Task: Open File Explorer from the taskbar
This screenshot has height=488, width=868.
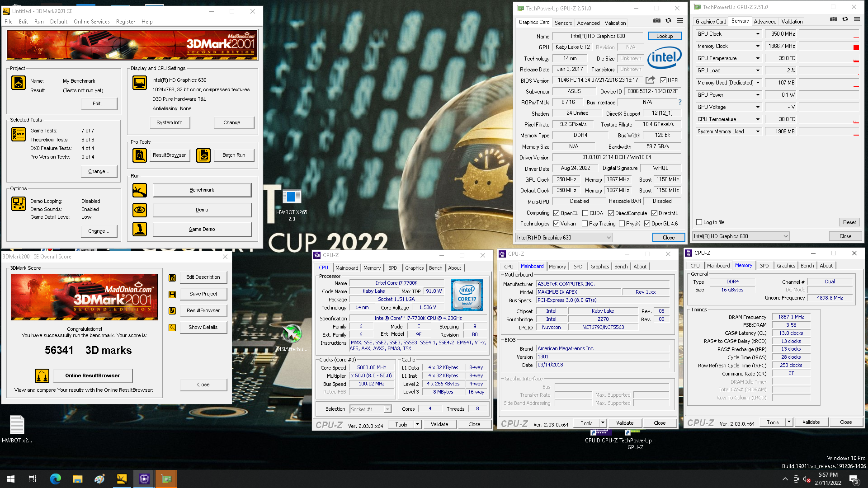Action: tap(77, 479)
